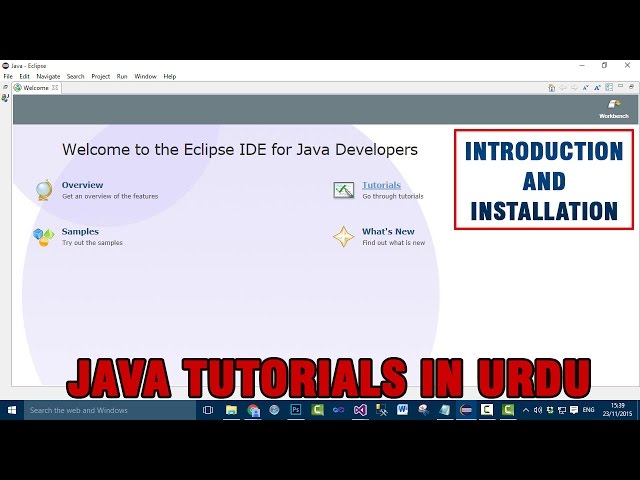Click the Overview globe icon
Screen dimensions: 640x480
point(44,190)
